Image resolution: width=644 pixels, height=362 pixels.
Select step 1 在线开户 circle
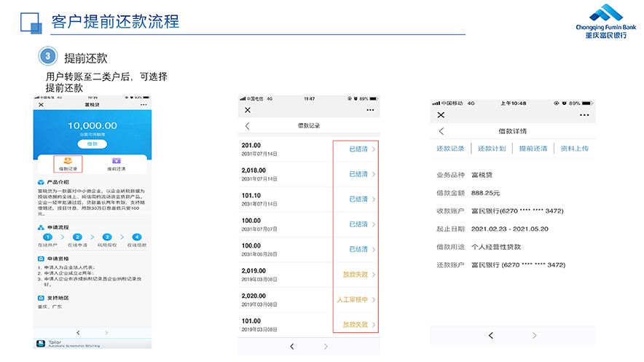(x=47, y=237)
